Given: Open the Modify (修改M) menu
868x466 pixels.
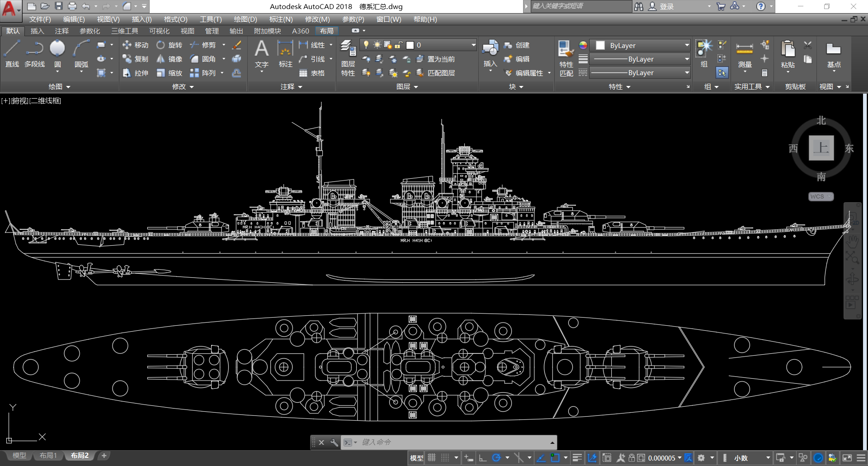Looking at the screenshot, I should (317, 19).
